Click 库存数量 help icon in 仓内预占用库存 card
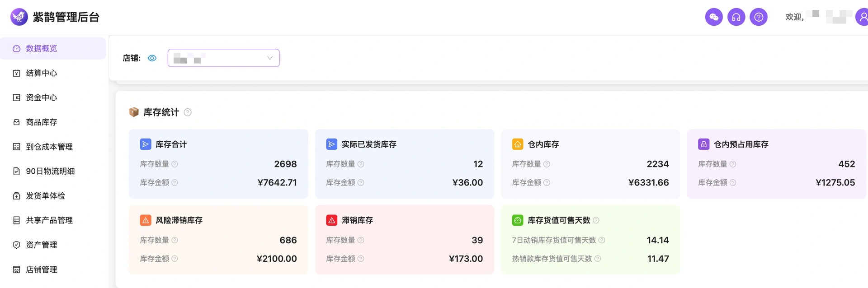Image resolution: width=868 pixels, height=288 pixels. [x=733, y=164]
